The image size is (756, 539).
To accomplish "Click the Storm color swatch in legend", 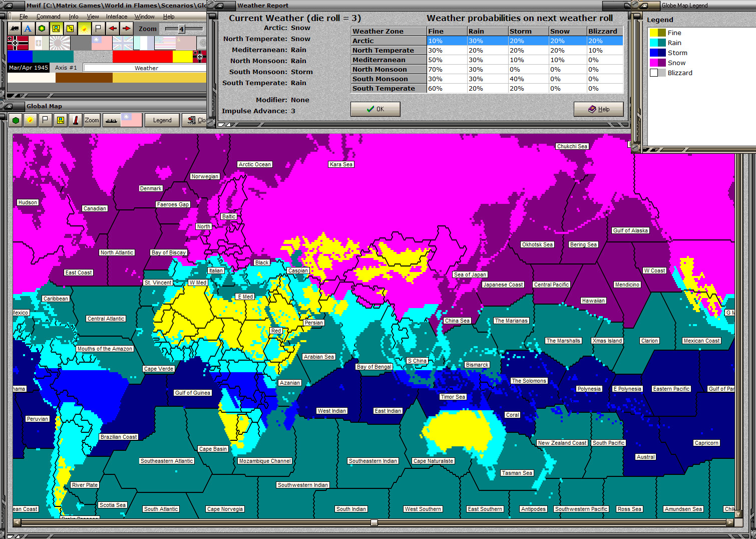I will [x=658, y=53].
